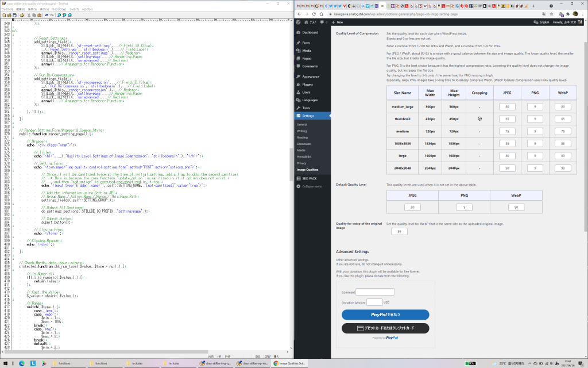Edit PNG quality for thumbnail row
588x368 pixels.
535,119
